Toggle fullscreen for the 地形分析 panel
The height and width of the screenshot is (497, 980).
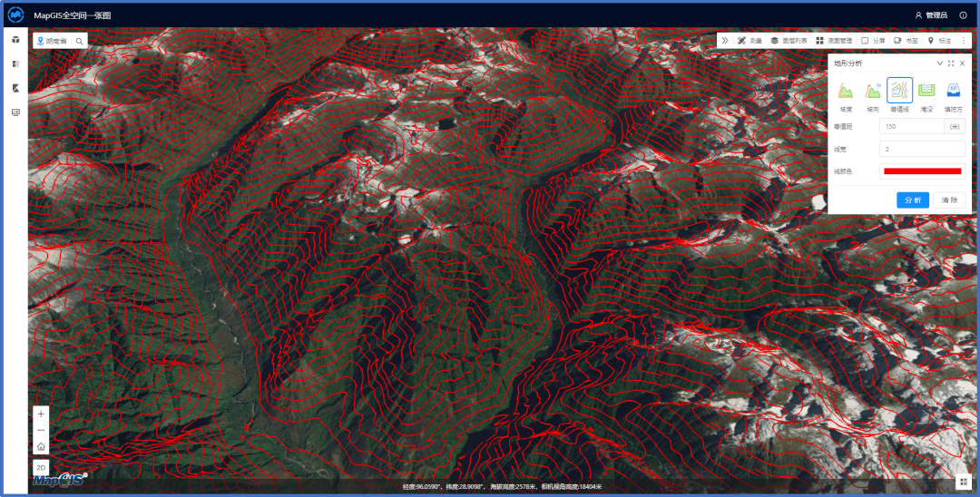(951, 63)
